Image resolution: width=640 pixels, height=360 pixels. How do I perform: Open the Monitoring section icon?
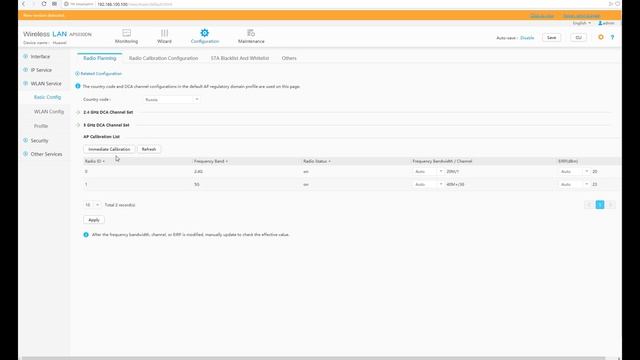(127, 33)
